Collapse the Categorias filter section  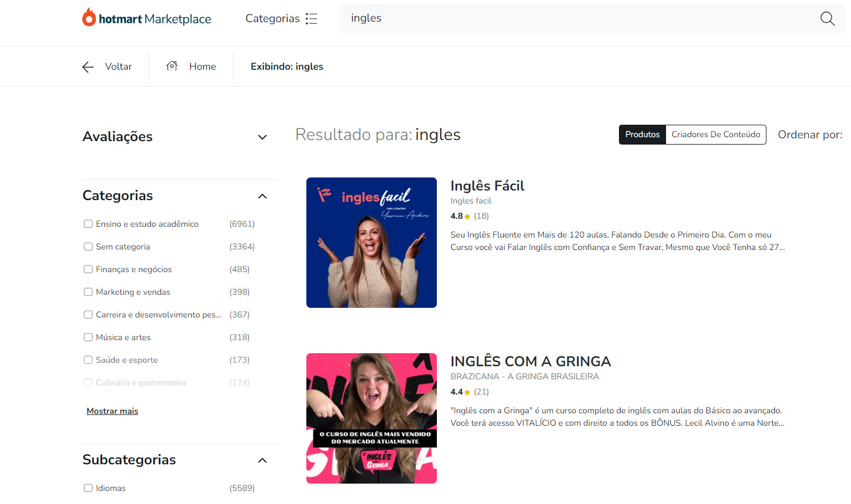(262, 196)
